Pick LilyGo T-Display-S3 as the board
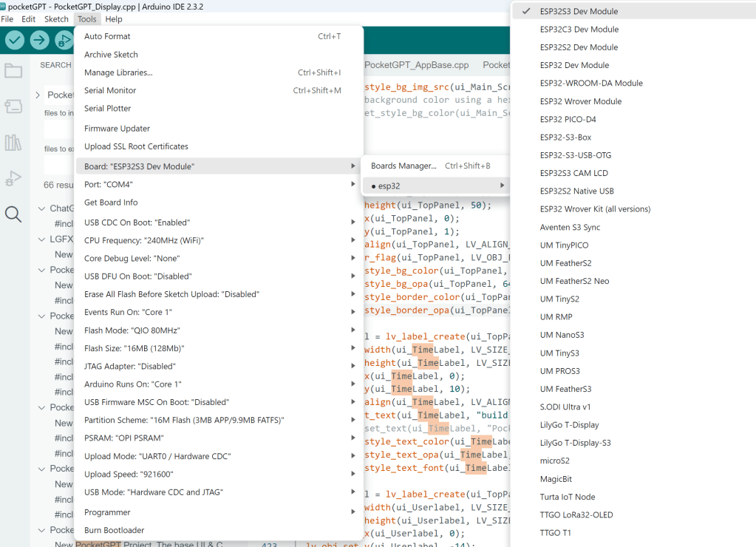The height and width of the screenshot is (547, 756). pyautogui.click(x=575, y=443)
